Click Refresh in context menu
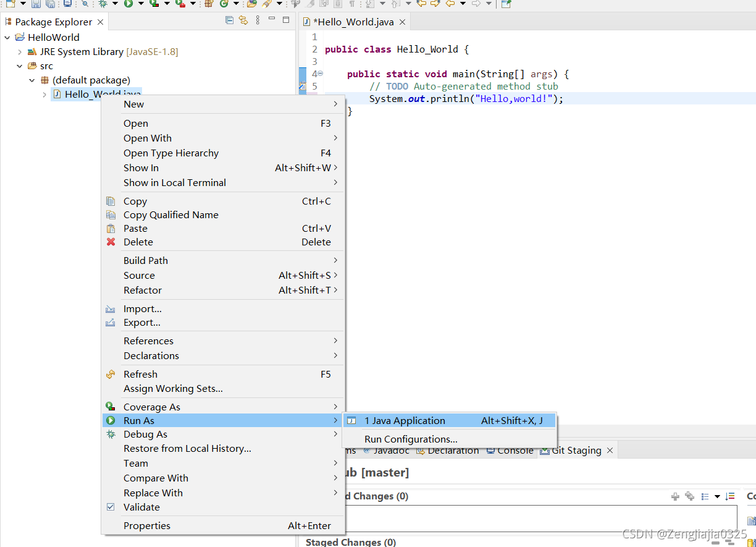756x547 pixels. tap(223, 375)
